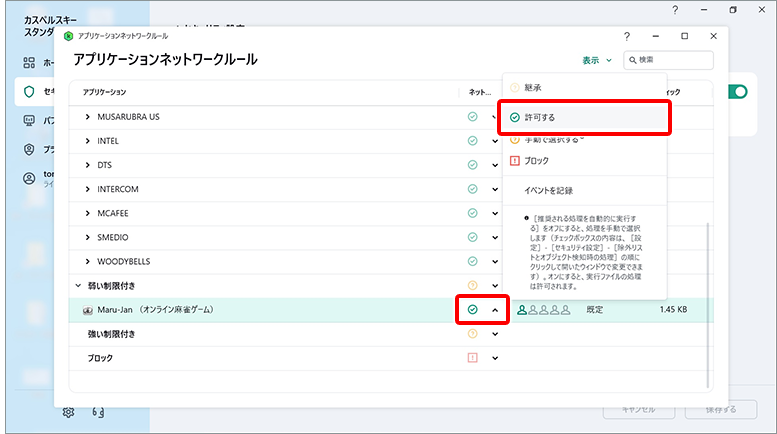The image size is (777, 434).
Task: Click the ネット... column header
Action: [x=480, y=92]
